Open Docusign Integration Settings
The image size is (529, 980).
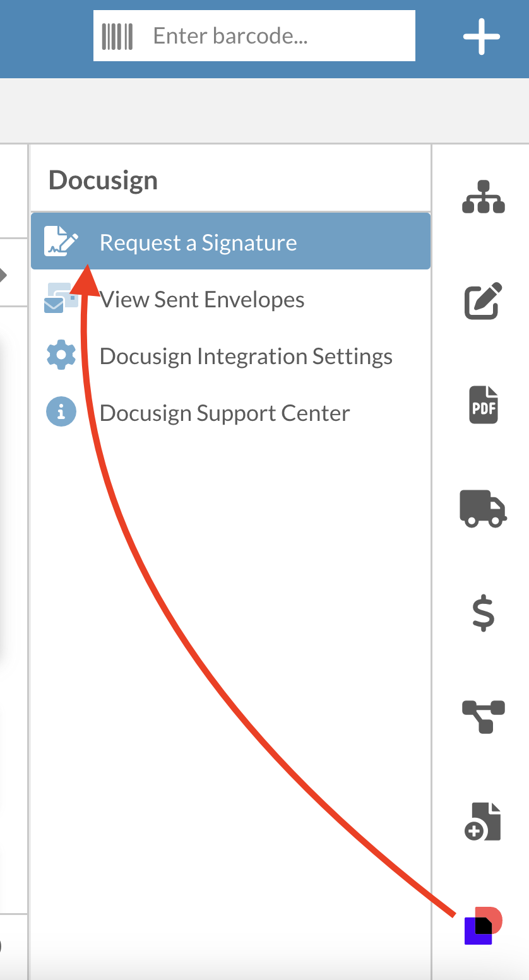[x=246, y=356]
